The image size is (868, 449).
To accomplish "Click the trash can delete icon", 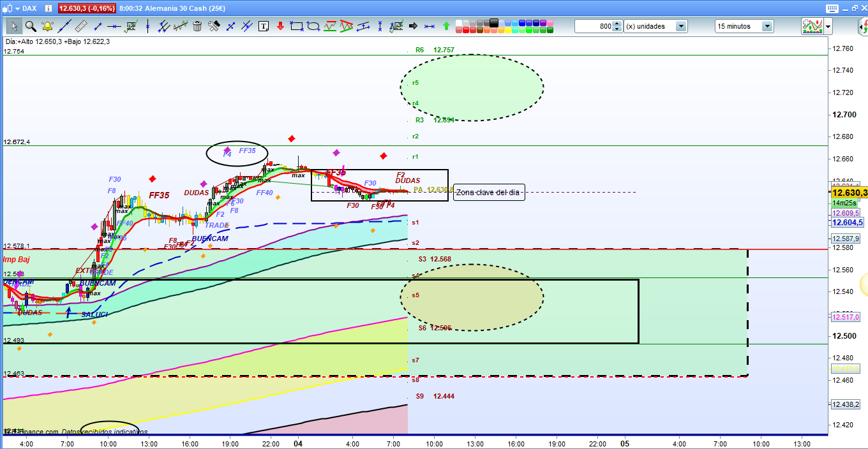I will point(197,26).
